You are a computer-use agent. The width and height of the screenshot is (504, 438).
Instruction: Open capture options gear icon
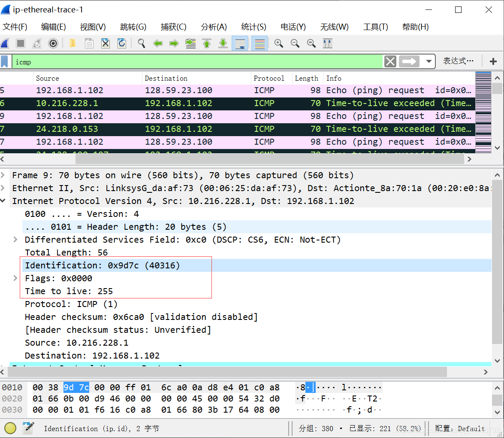tap(53, 43)
